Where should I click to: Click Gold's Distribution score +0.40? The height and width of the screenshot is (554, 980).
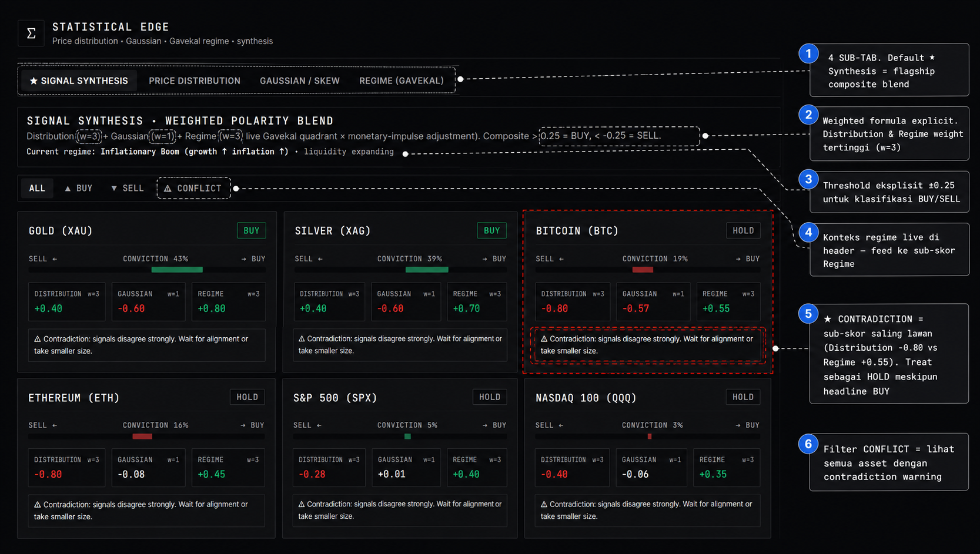pos(48,308)
